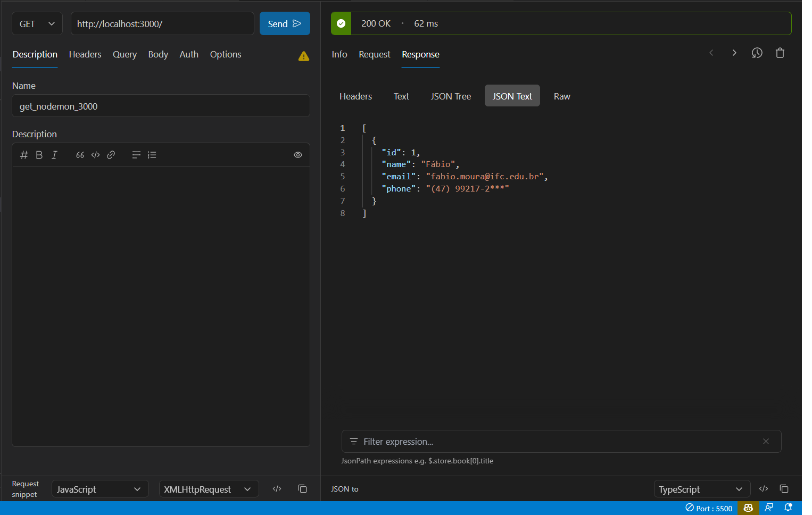Insert a bulleted list in description editor
Image resolution: width=812 pixels, height=515 pixels.
pyautogui.click(x=136, y=155)
